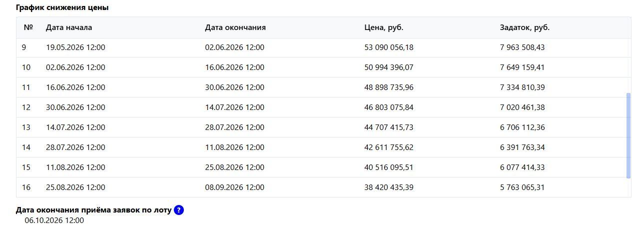Select row 13 price 44 707 415,73
This screenshot has width=644, height=238.
(389, 127)
